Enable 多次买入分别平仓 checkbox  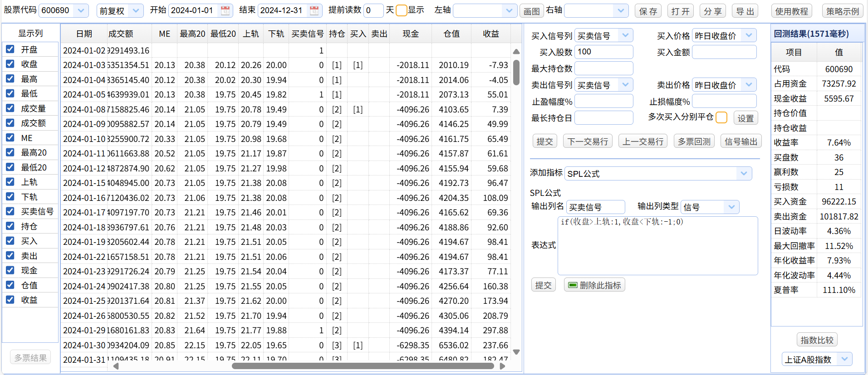pos(721,117)
